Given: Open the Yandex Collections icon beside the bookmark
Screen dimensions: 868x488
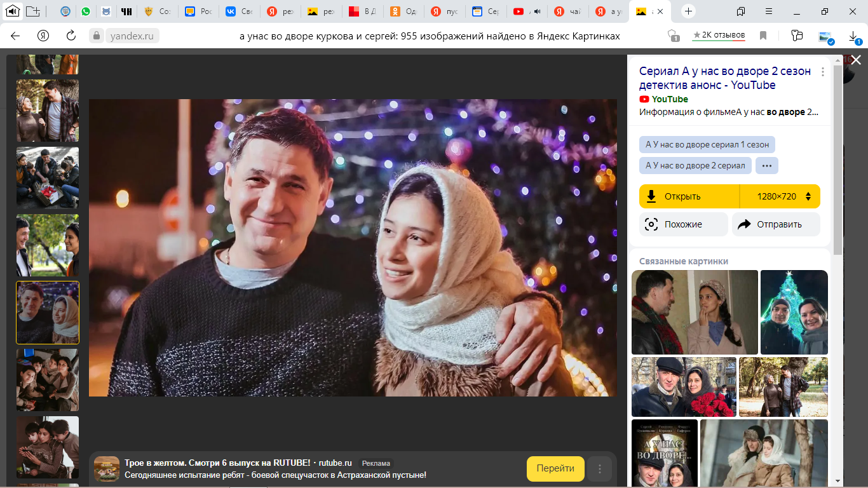Looking at the screenshot, I should coord(796,36).
